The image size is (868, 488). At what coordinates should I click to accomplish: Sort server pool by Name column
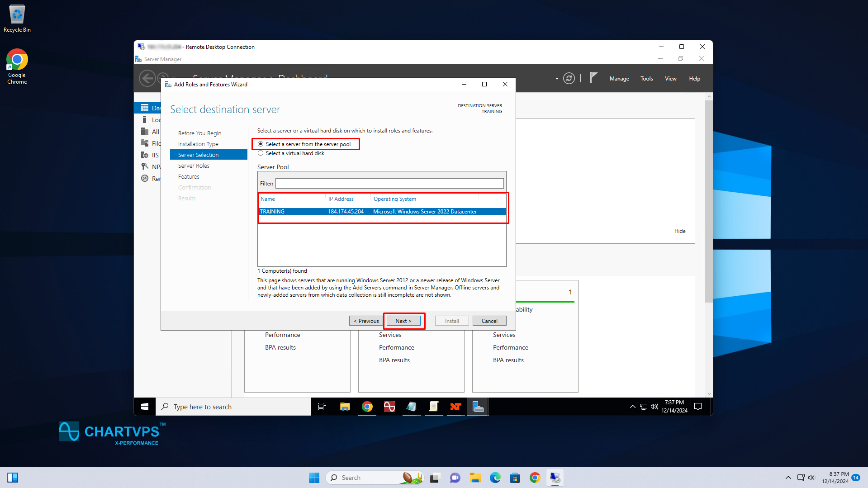click(292, 199)
